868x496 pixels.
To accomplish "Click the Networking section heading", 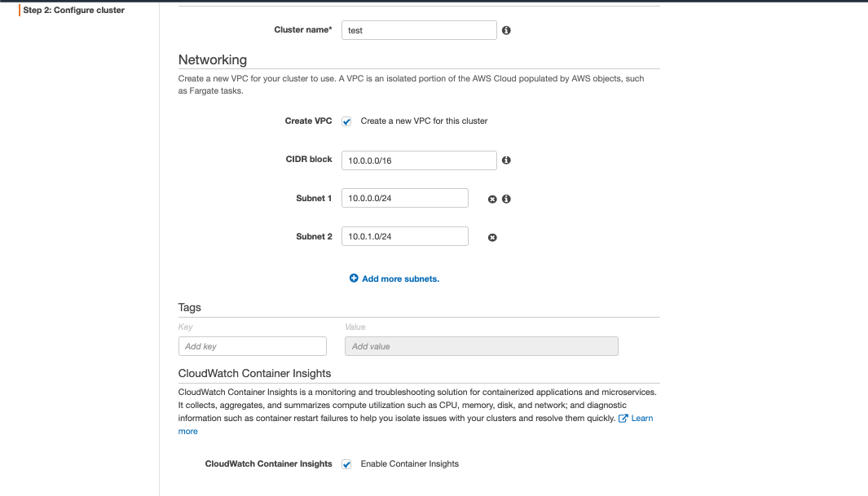I will (x=213, y=59).
